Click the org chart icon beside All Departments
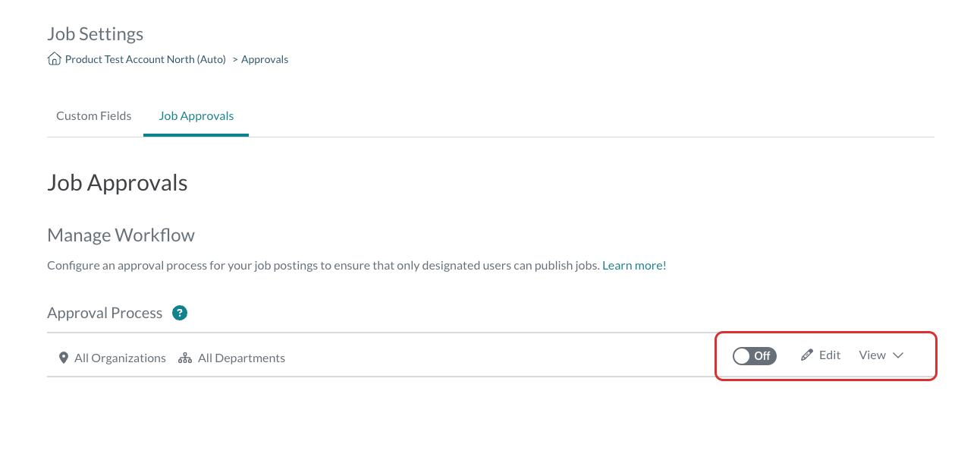Viewport: 980px width, 470px height. coord(185,358)
